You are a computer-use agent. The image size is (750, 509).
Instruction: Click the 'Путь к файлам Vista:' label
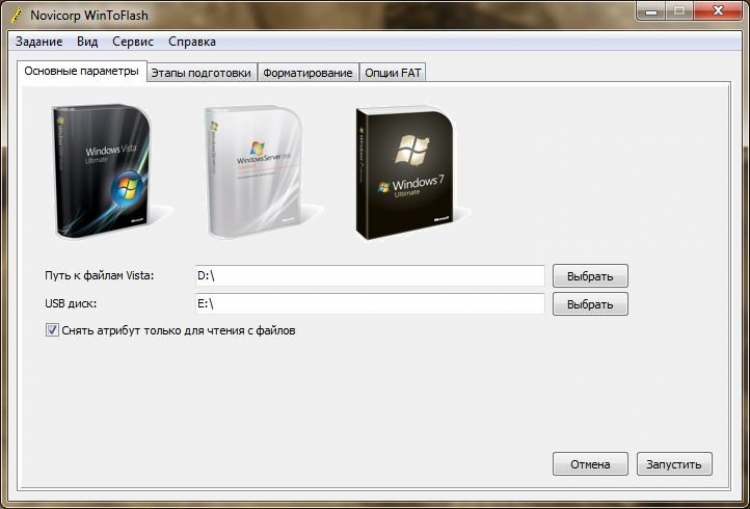tap(99, 276)
